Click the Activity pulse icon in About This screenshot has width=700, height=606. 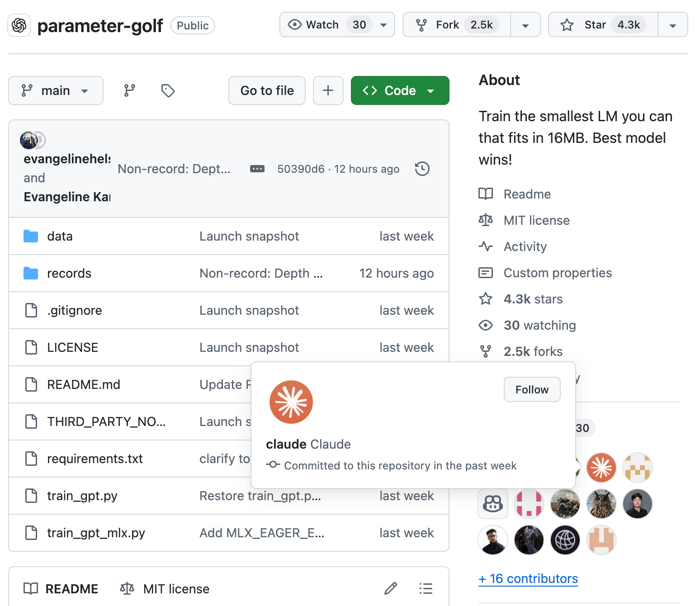click(x=485, y=246)
